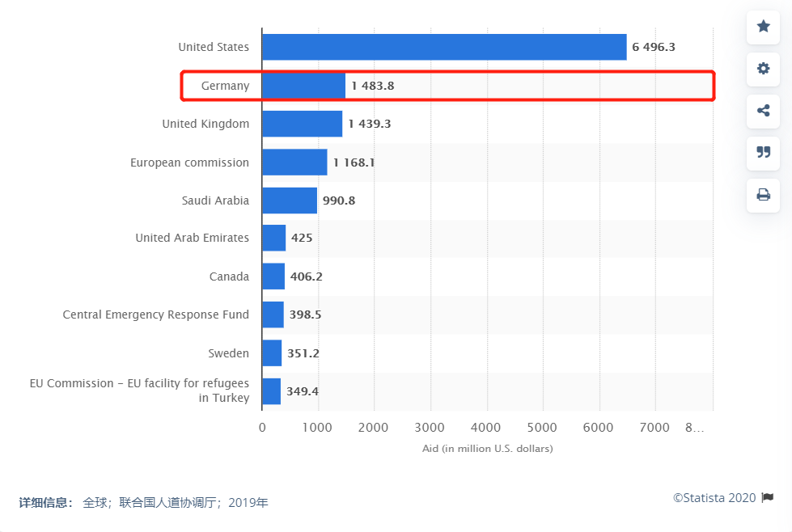Select the United Kingdom bar
This screenshot has width=792, height=532.
pos(302,124)
